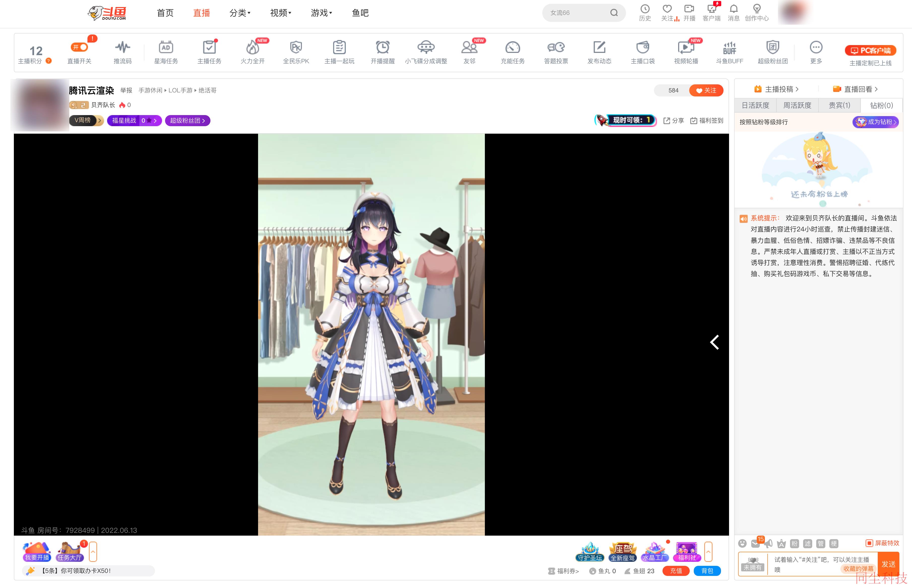Open 背包 backpack button
The width and height of the screenshot is (912, 588).
pos(707,571)
